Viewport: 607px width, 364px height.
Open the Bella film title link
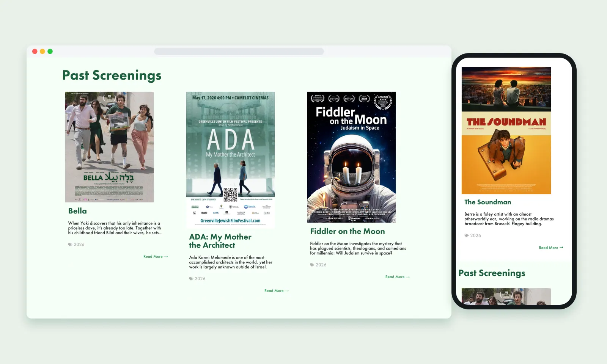coord(77,211)
